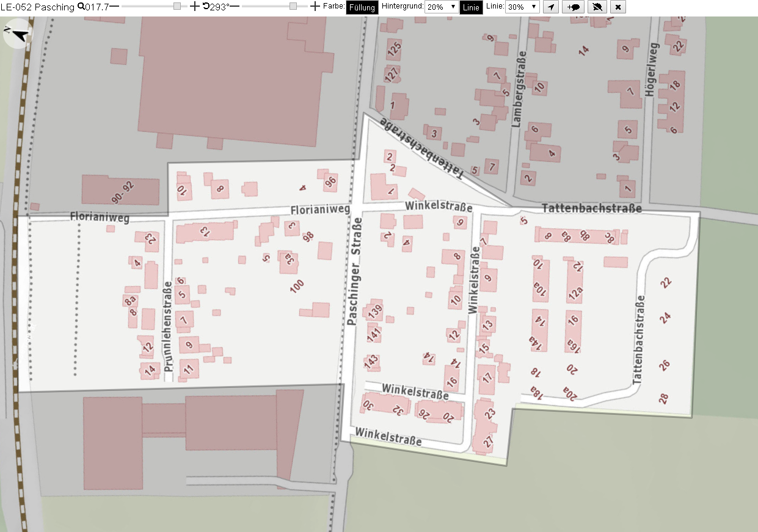Click the north compass arrow icon
Image resolution: width=758 pixels, height=532 pixels.
[17, 34]
